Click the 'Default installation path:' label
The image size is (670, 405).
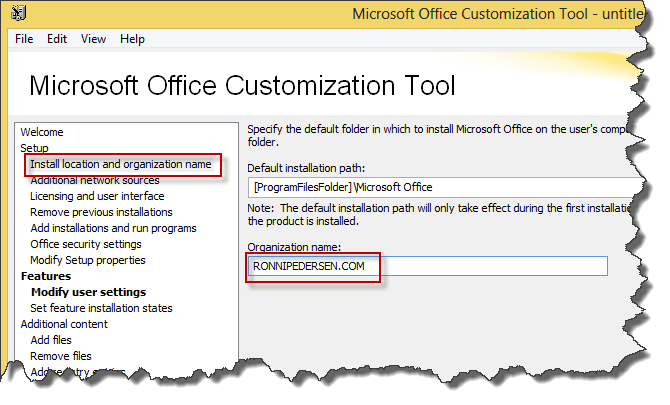pos(306,168)
